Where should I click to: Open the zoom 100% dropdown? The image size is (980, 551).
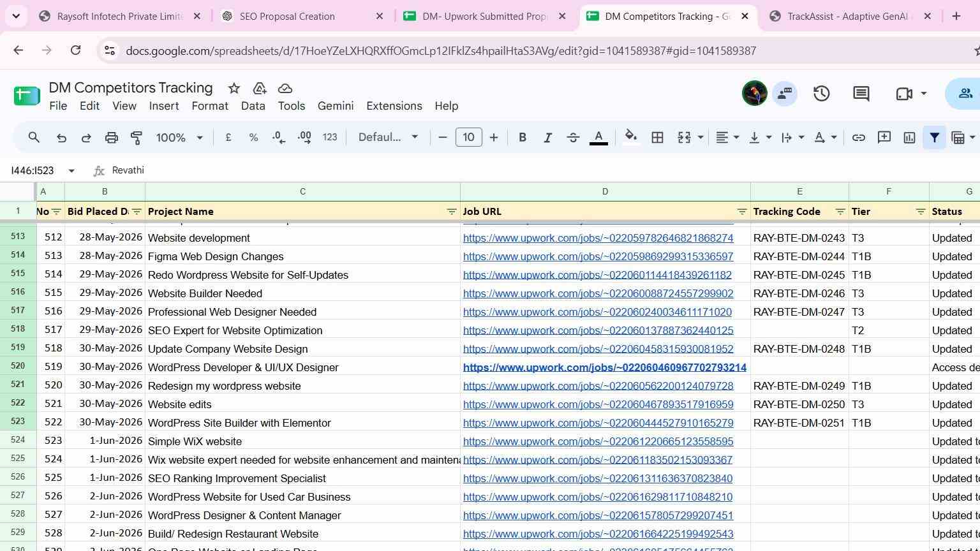click(179, 137)
